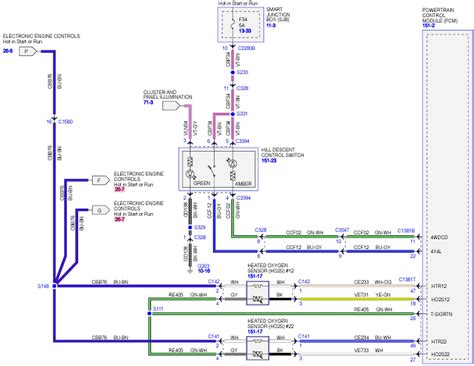Select the C3047 connector label
Screen dimensions: 474x366
(x=342, y=230)
